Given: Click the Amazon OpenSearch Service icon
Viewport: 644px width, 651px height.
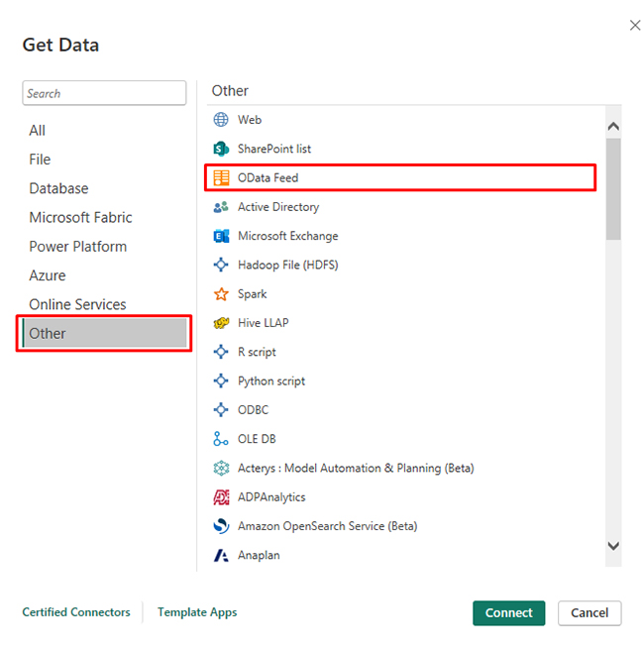Looking at the screenshot, I should pos(221,526).
